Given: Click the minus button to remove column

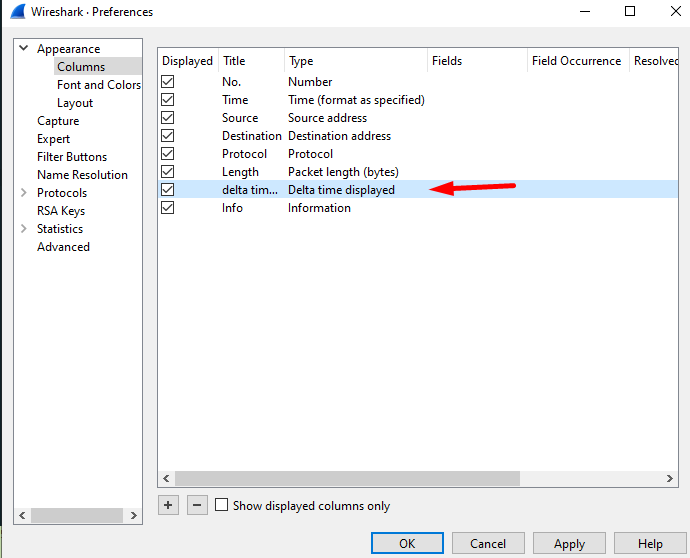Looking at the screenshot, I should [197, 505].
